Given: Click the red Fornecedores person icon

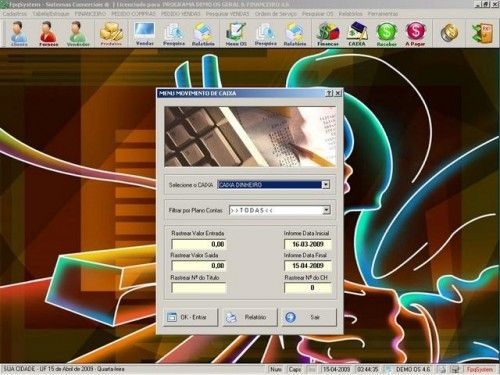Looking at the screenshot, I should [x=48, y=33].
